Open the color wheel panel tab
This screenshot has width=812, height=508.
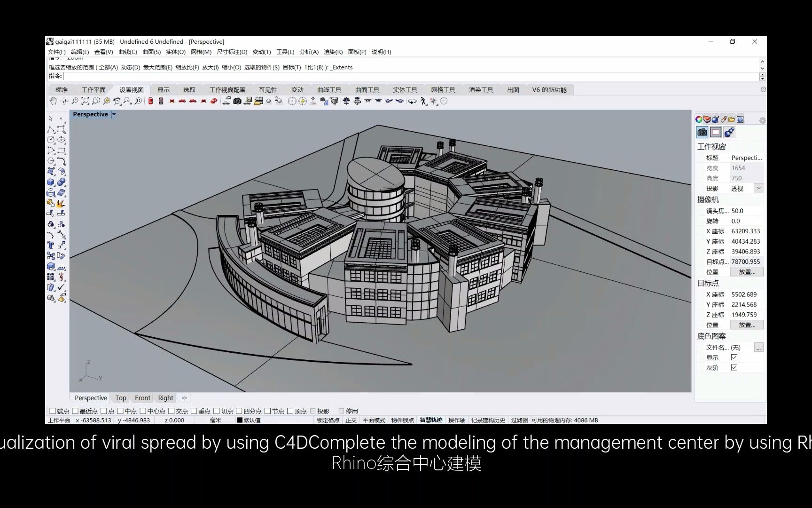(x=699, y=119)
